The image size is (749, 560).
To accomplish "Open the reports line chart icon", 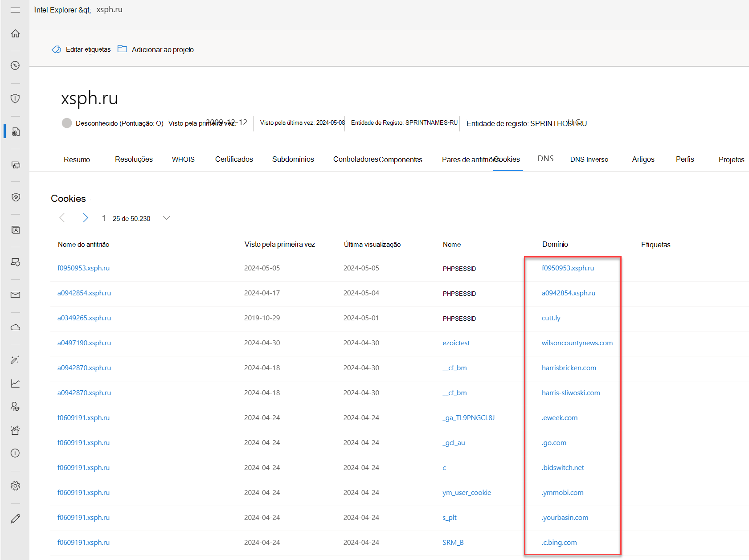I will point(15,383).
